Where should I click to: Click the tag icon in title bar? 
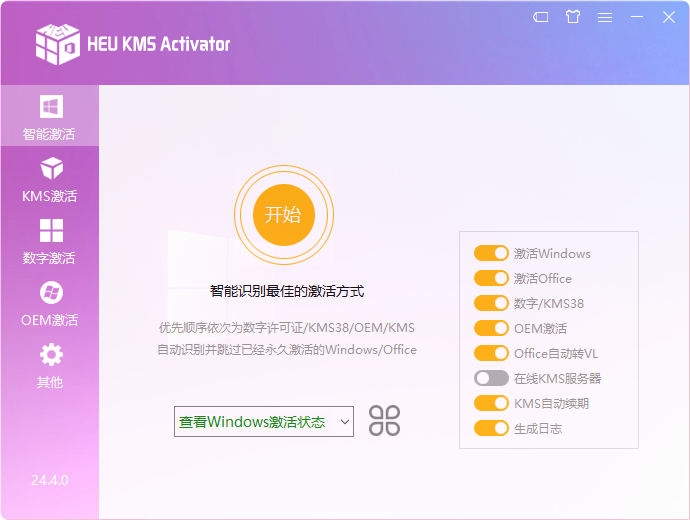(x=540, y=17)
